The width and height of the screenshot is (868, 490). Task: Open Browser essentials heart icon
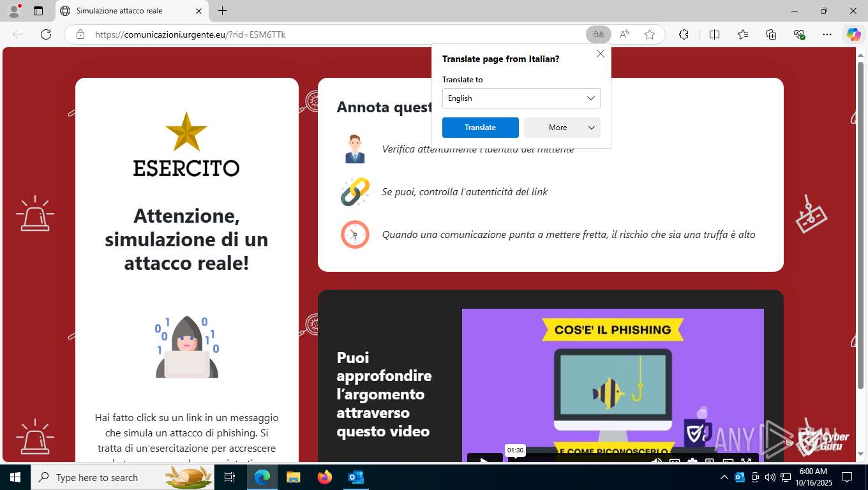coord(799,34)
